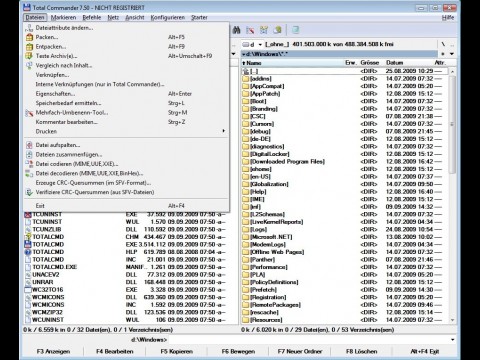This screenshot has height=360, width=480.
Task: Click the [Prefetch] folder icon
Action: (x=246, y=290)
